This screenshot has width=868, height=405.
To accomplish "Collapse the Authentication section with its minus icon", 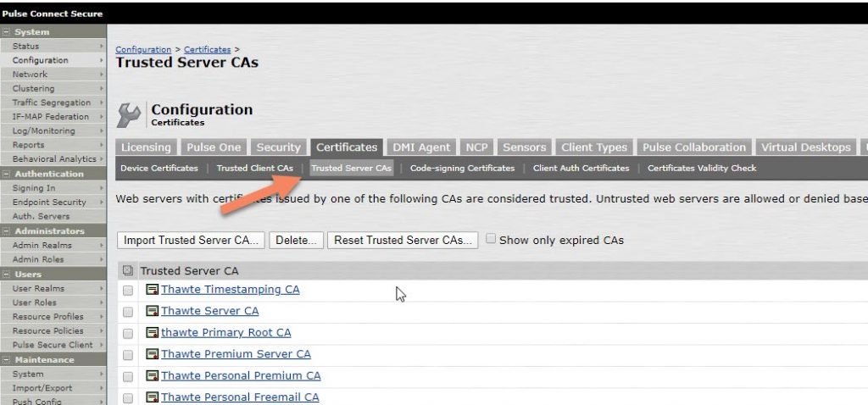I will [x=6, y=174].
